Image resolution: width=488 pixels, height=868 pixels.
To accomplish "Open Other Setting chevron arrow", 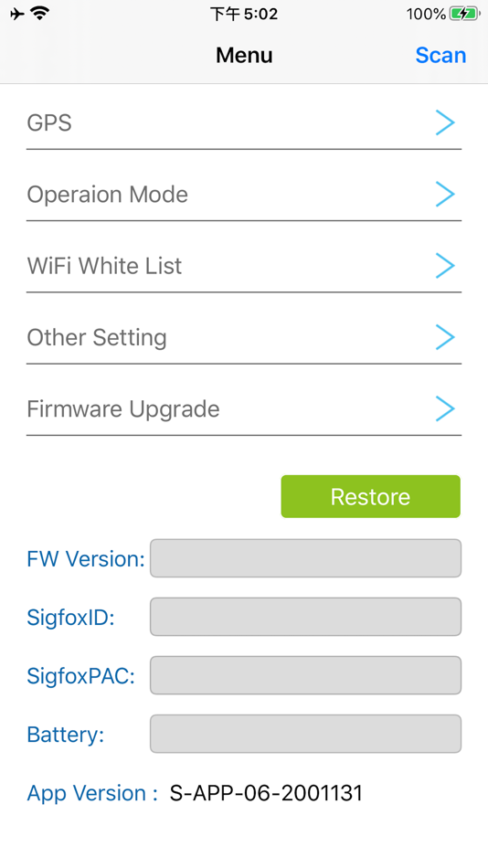I will click(x=445, y=337).
